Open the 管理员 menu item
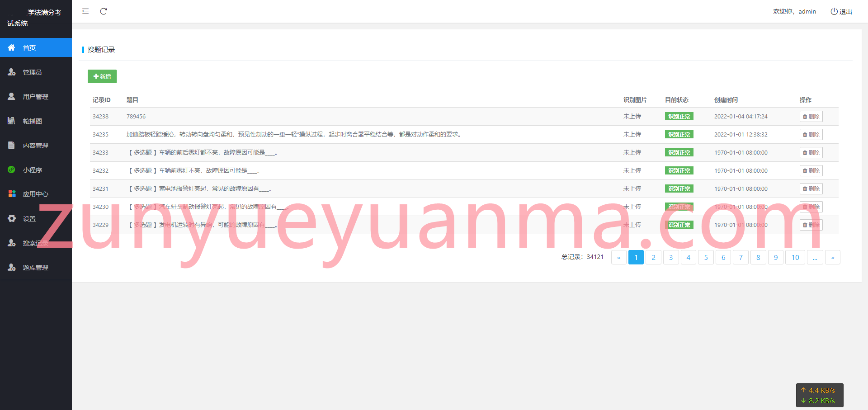Screen dimensions: 868x410 [x=36, y=72]
